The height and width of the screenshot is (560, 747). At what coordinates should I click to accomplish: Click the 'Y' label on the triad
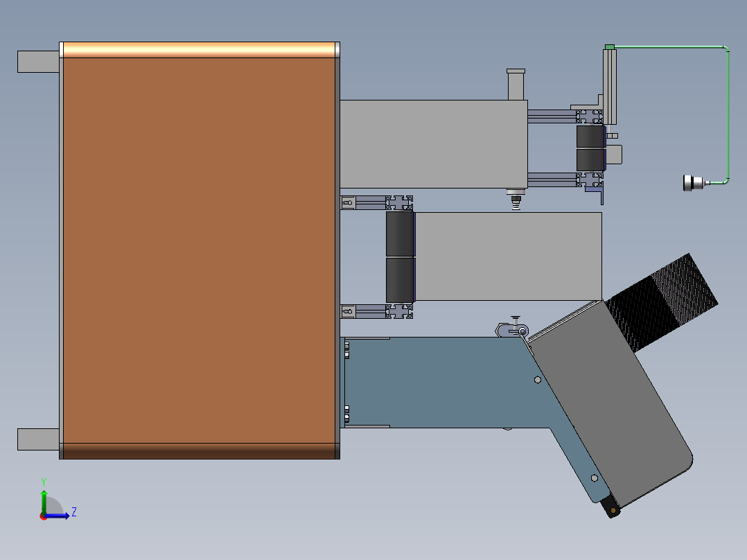pos(44,482)
